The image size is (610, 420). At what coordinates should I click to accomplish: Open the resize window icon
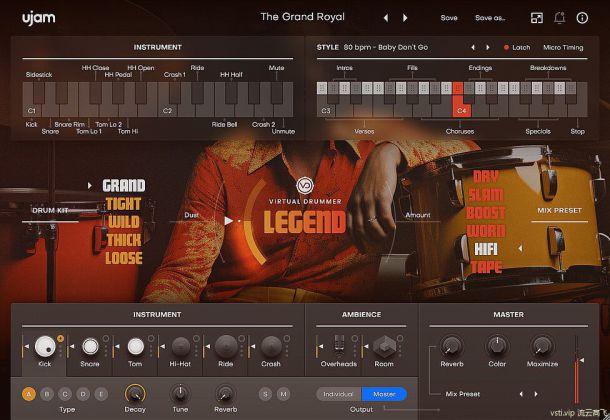click(536, 18)
